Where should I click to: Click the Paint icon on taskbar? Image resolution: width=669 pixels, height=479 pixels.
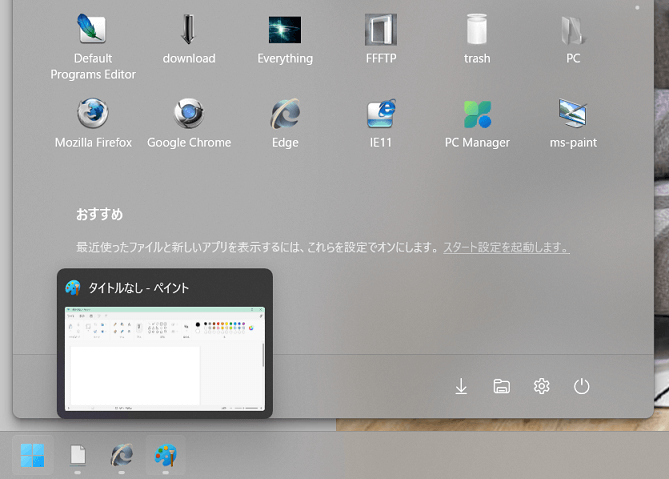point(166,455)
